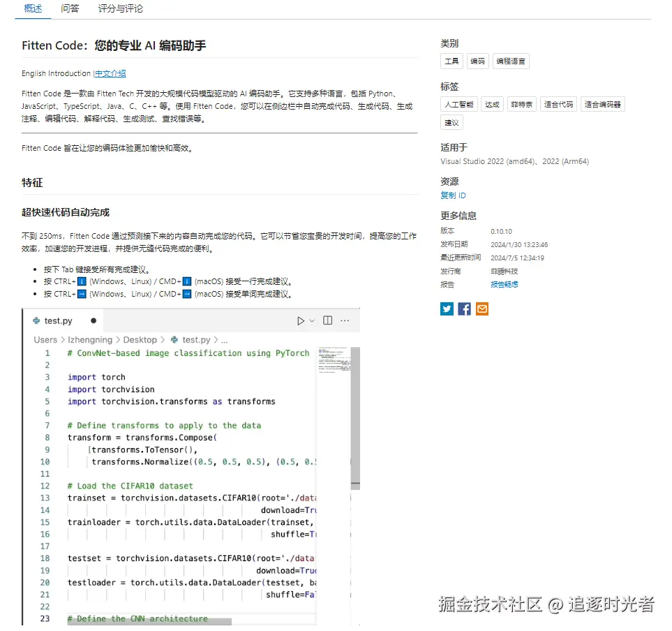Click the code minimap preview
The height and width of the screenshot is (631, 672).
click(x=334, y=360)
